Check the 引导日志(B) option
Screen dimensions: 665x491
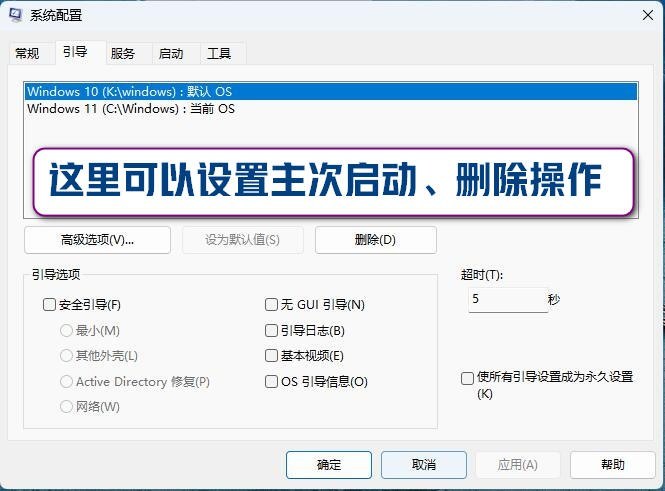[271, 331]
